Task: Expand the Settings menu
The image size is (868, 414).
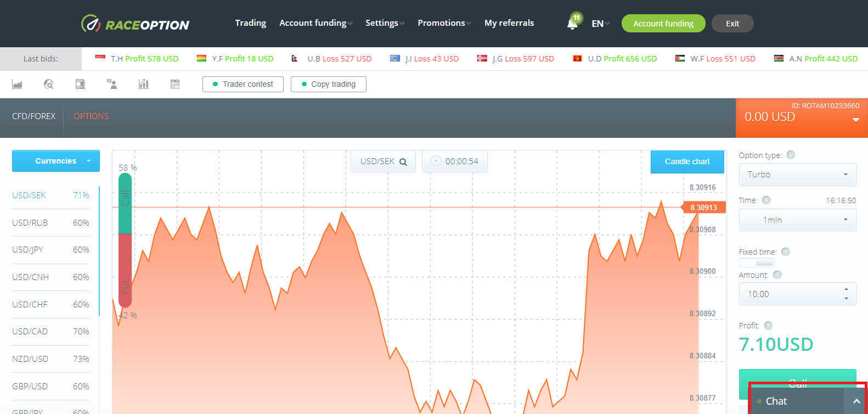Action: pyautogui.click(x=385, y=23)
